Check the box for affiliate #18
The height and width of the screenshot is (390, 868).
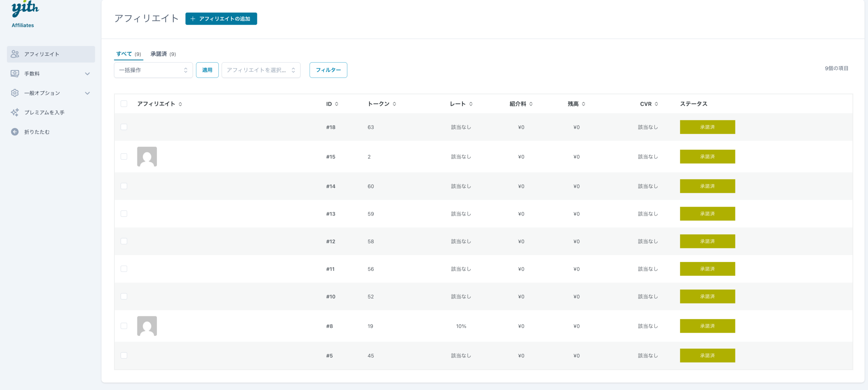124,127
